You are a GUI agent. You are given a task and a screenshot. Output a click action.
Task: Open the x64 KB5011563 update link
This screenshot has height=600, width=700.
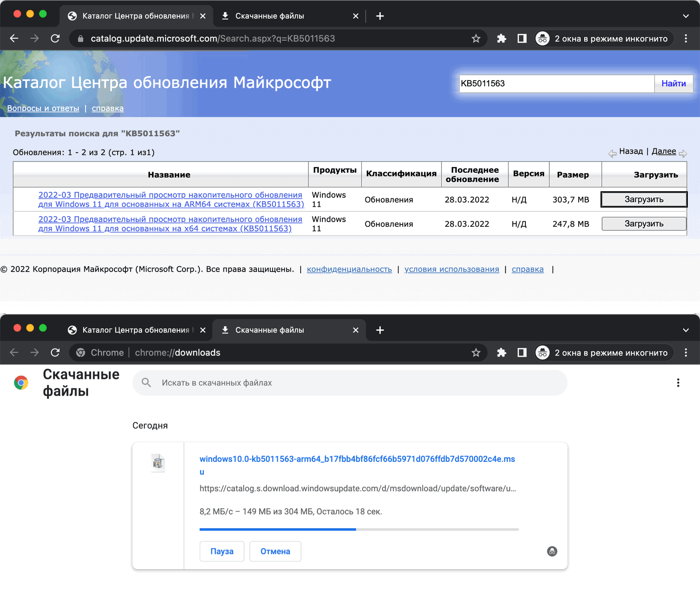coord(170,224)
